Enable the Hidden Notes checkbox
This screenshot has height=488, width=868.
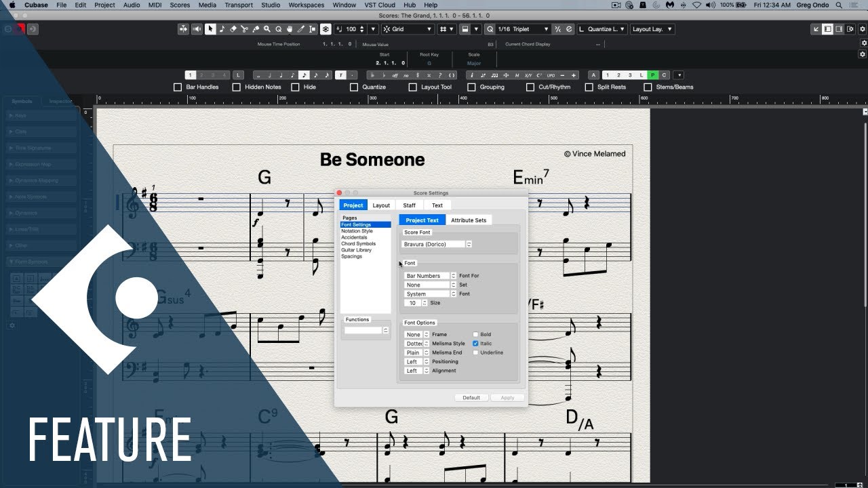pos(236,87)
